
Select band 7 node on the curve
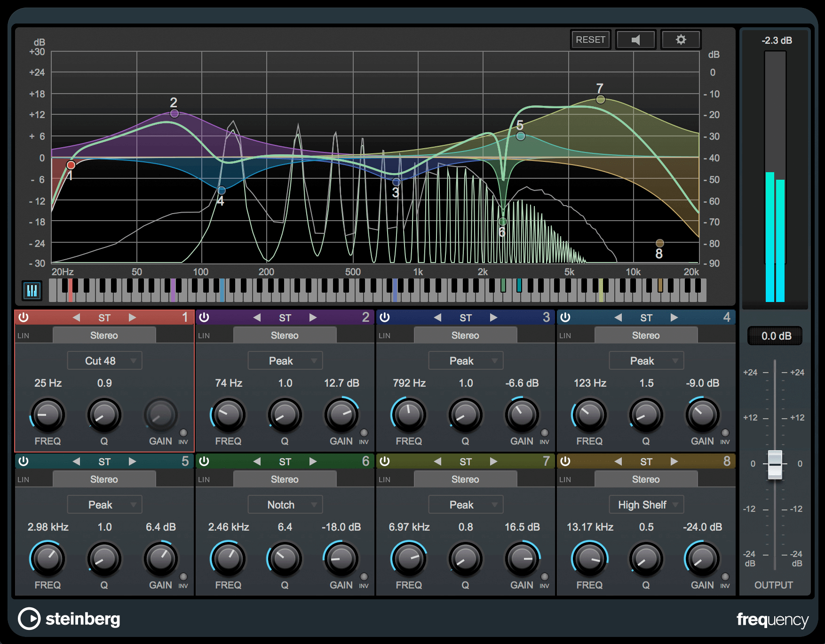tap(601, 99)
